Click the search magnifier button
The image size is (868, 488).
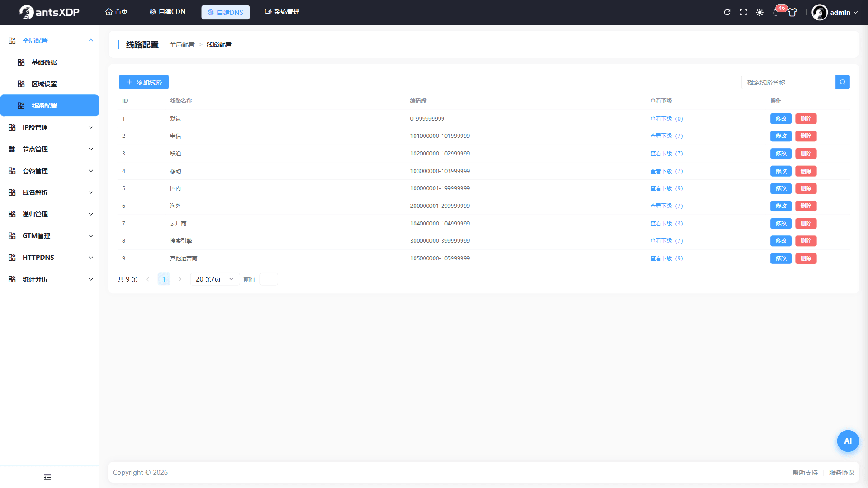[843, 82]
